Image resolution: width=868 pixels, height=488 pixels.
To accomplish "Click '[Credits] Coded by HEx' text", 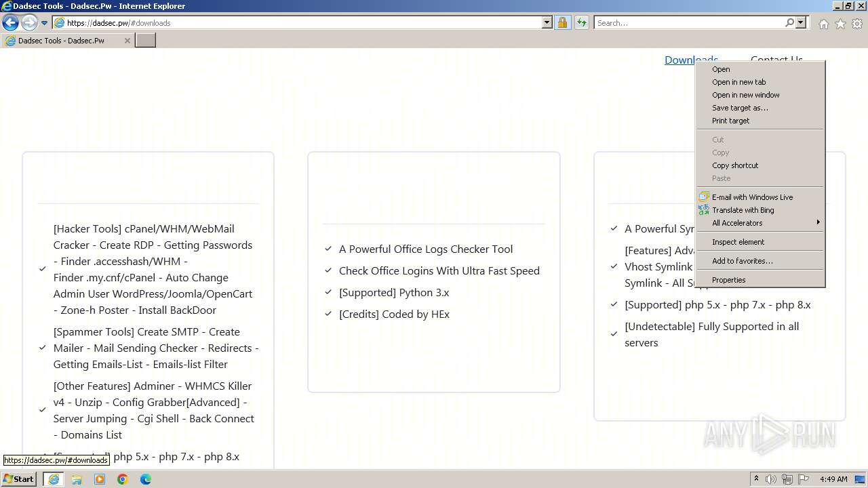I will (x=394, y=314).
